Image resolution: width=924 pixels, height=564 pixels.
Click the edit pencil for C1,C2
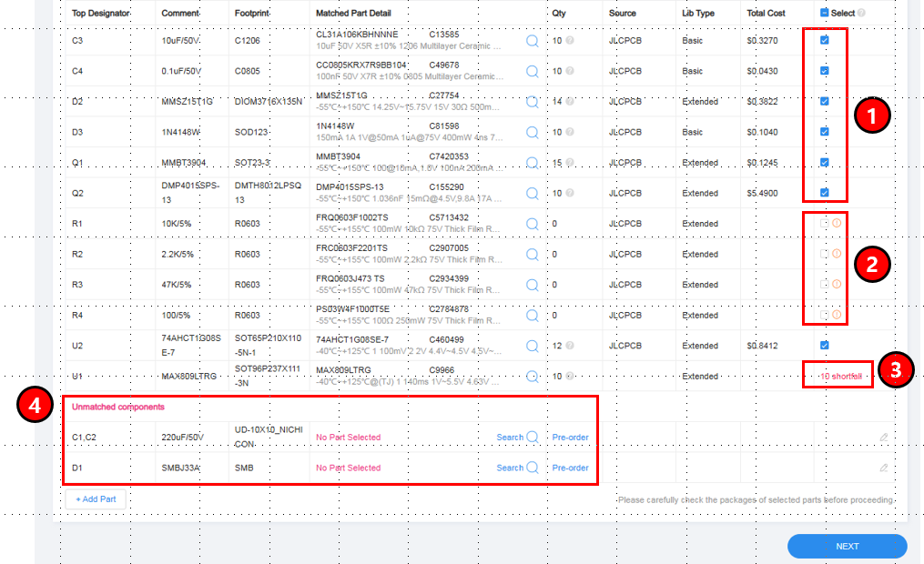[883, 438]
